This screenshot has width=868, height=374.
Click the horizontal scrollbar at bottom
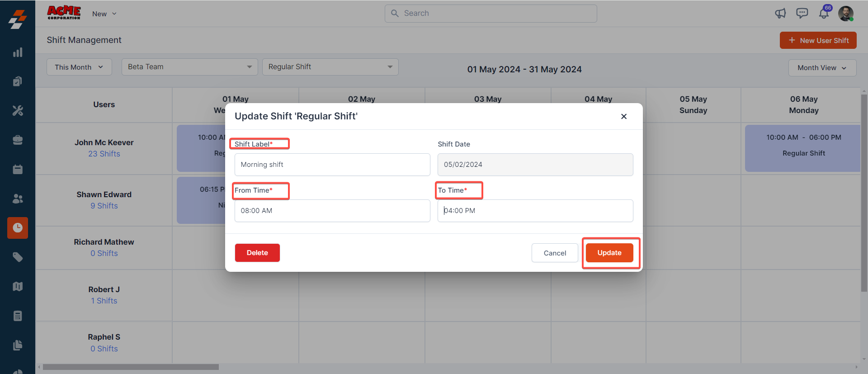pyautogui.click(x=131, y=367)
